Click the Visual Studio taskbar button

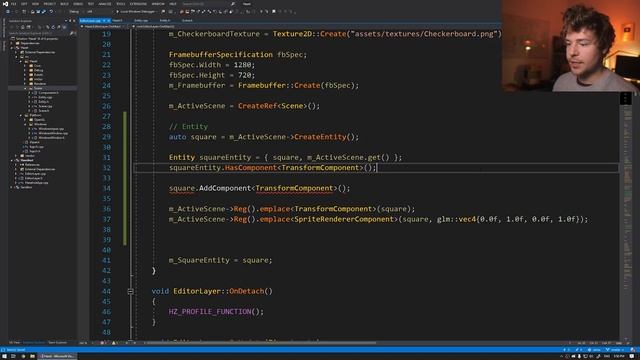point(57,356)
